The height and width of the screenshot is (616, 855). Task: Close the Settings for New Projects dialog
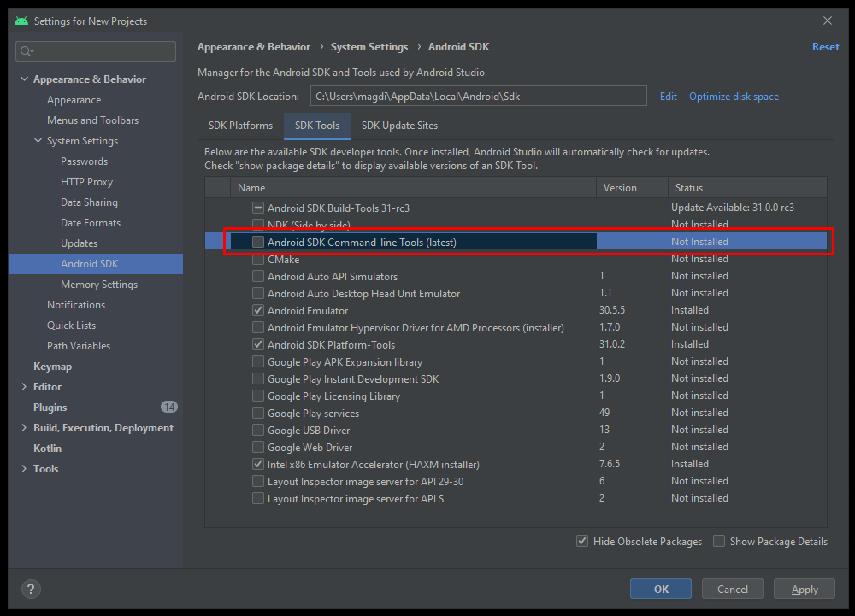[x=827, y=21]
